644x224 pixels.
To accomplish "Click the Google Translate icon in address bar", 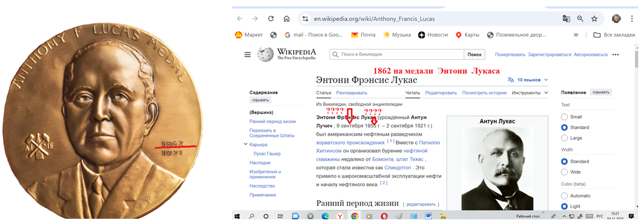I will (x=566, y=19).
